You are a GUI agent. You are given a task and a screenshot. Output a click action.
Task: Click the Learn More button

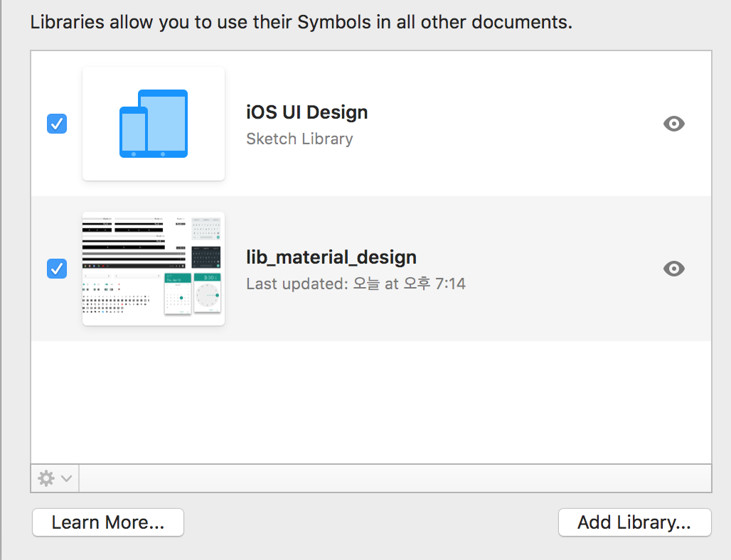point(108,522)
